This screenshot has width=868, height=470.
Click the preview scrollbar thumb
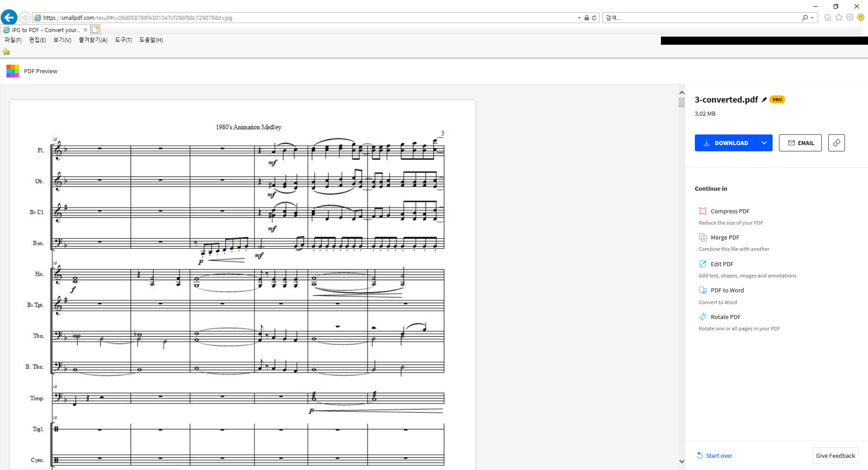tap(682, 102)
